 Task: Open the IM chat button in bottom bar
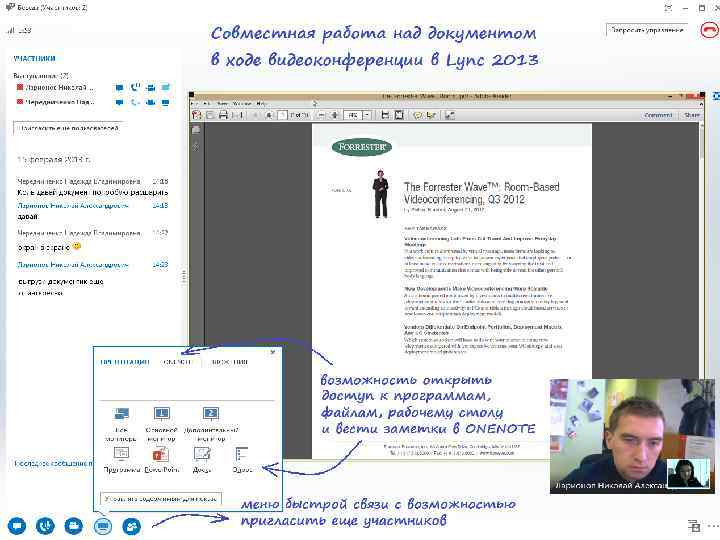click(x=17, y=526)
